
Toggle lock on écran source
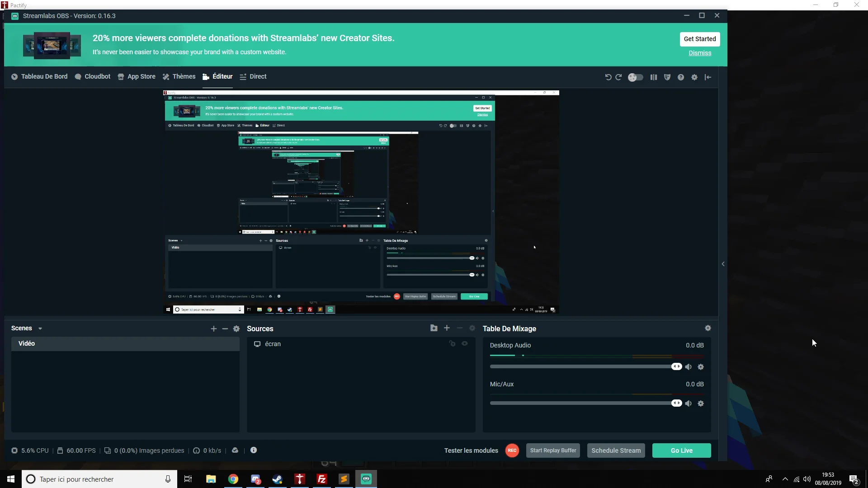point(452,344)
